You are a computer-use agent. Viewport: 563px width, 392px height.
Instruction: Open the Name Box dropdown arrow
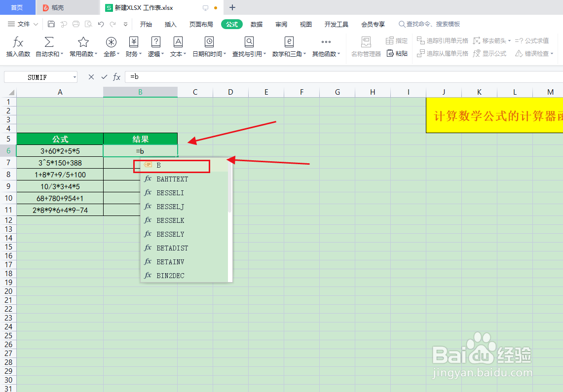[75, 77]
